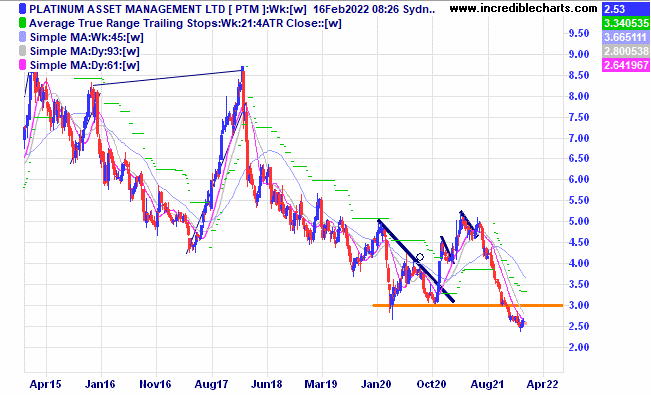
Task: Click the magenta 2.641967 value box
Action: point(626,65)
